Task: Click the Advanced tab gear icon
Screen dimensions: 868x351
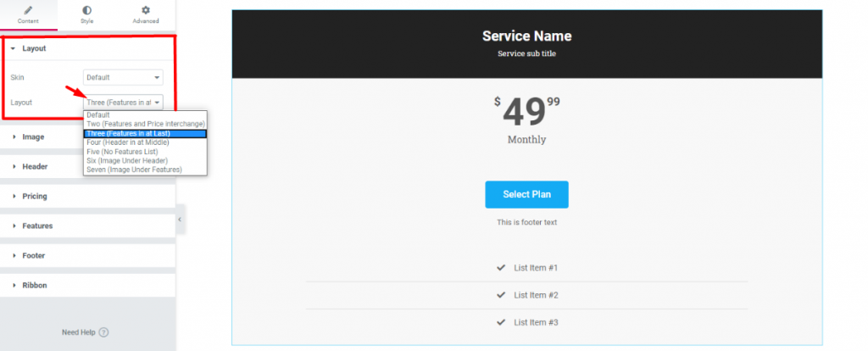Action: point(145,9)
